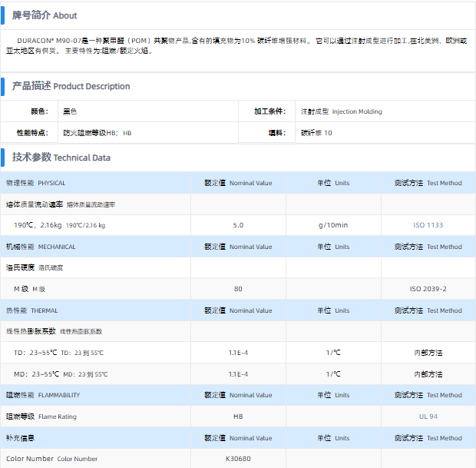
Task: Open the ISO 1133 test method link
Action: pos(428,225)
